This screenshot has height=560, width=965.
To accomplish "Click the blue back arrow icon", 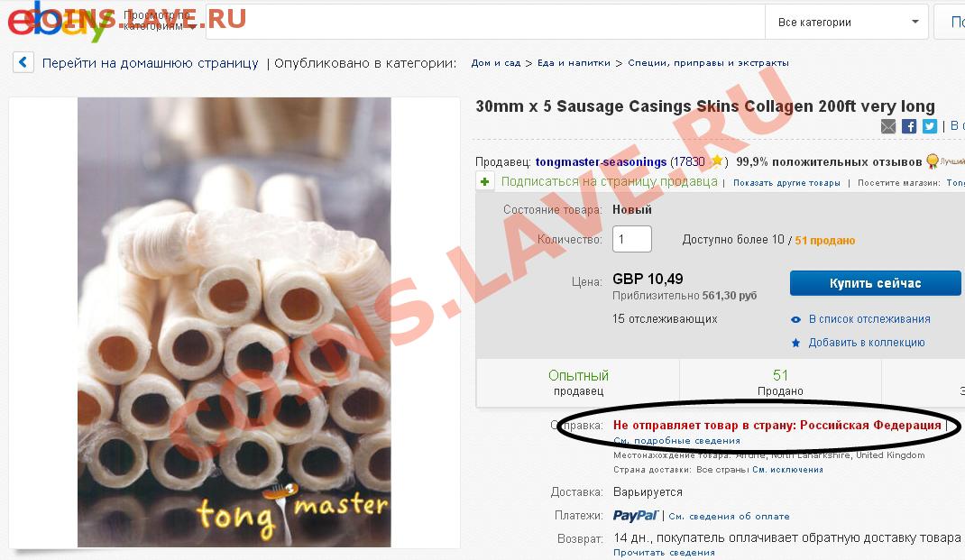I will click(x=23, y=62).
